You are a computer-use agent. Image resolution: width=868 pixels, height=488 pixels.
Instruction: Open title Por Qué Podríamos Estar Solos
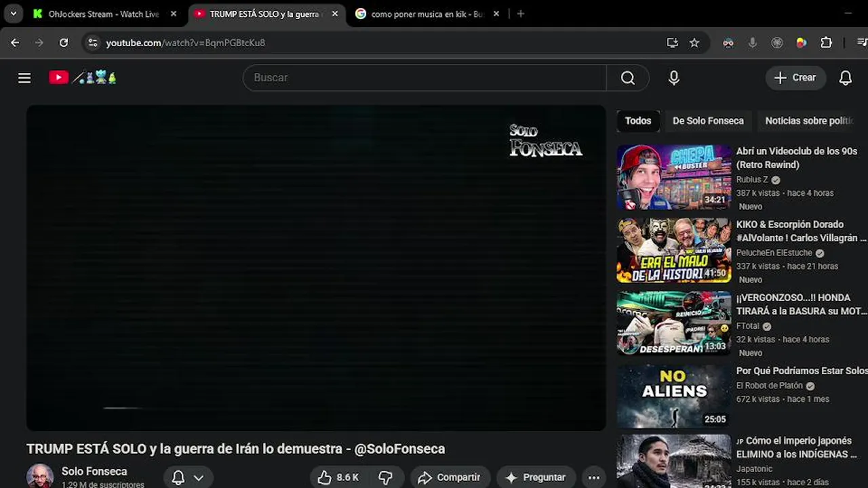[802, 371]
